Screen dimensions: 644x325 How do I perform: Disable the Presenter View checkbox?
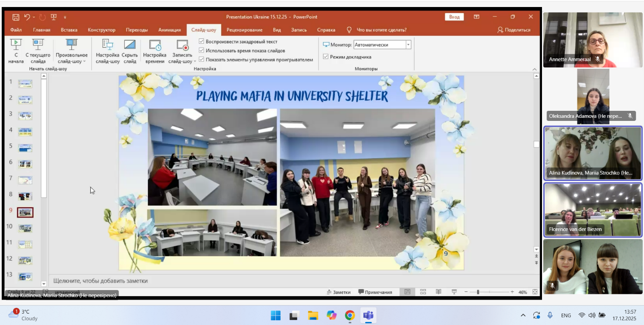326,57
